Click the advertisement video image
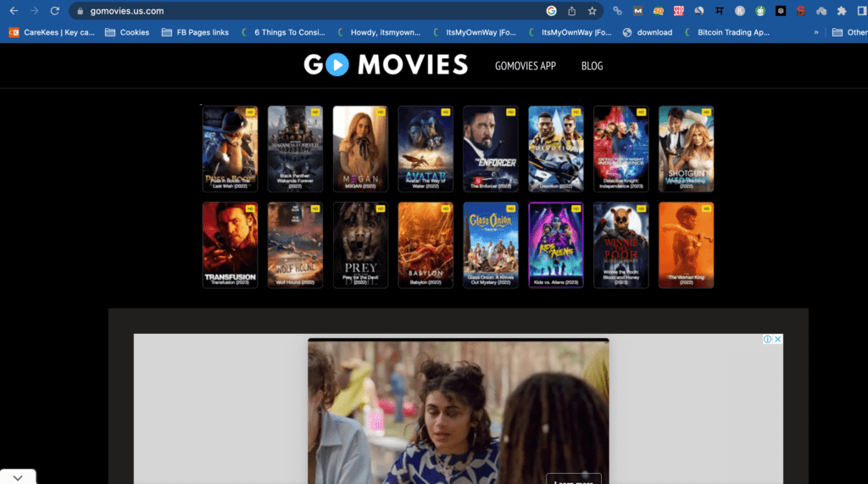The width and height of the screenshot is (868, 484). pos(459,411)
